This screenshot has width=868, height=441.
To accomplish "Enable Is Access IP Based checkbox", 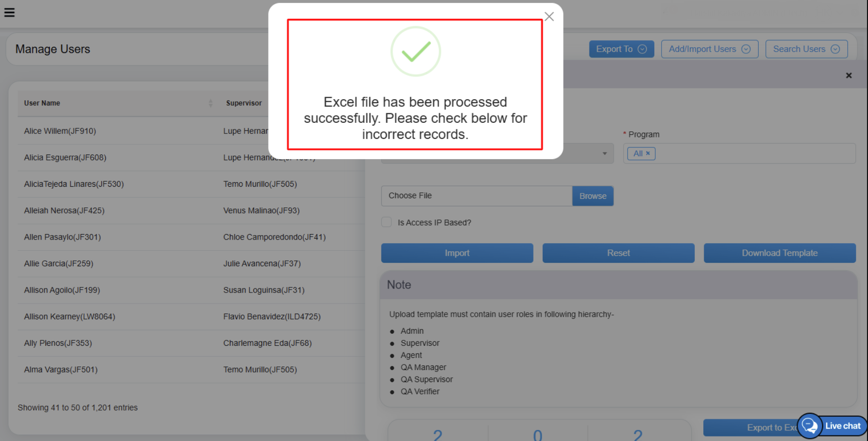I will (x=387, y=223).
